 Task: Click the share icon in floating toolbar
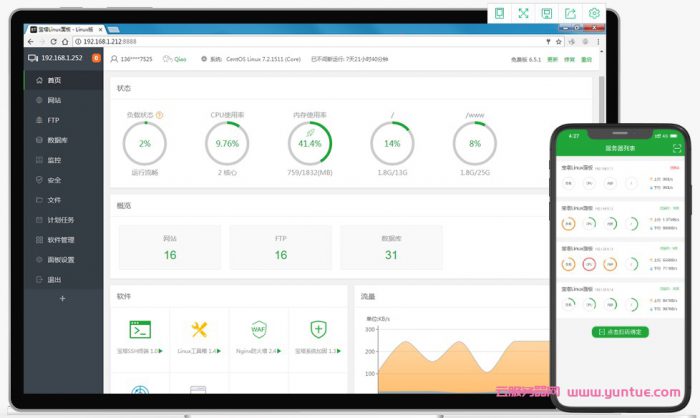click(571, 13)
